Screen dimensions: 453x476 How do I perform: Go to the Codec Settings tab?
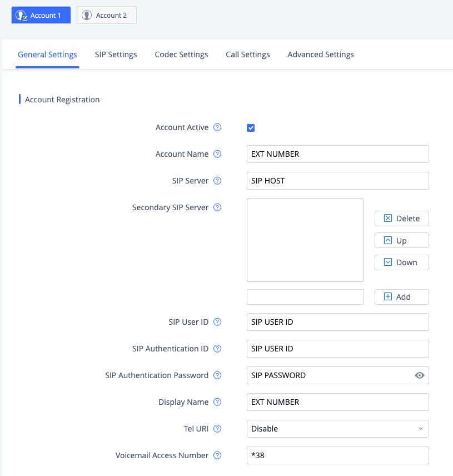181,54
